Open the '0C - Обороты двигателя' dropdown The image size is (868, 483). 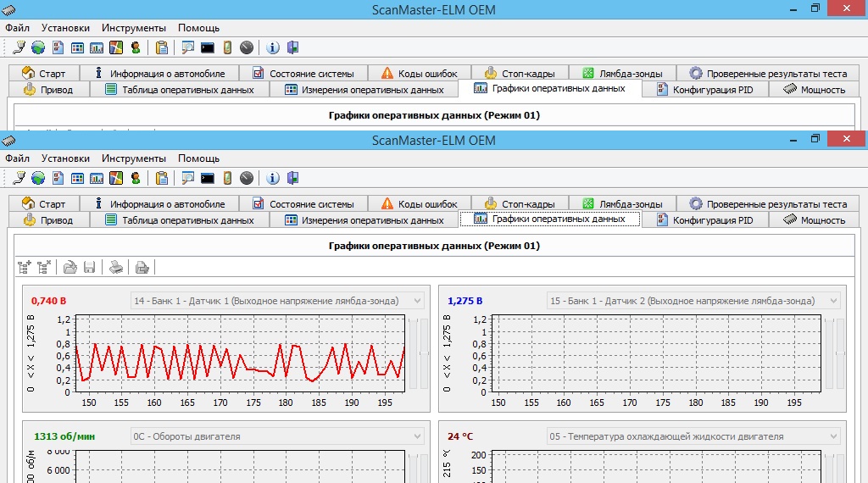415,436
